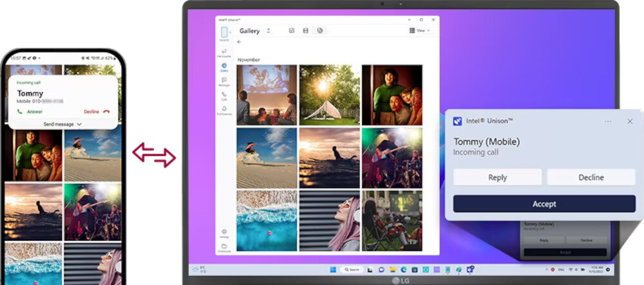Viewport: 644px width, 285px height.
Task: Show albums view icon in Gallery toolbar
Action: (x=320, y=31)
